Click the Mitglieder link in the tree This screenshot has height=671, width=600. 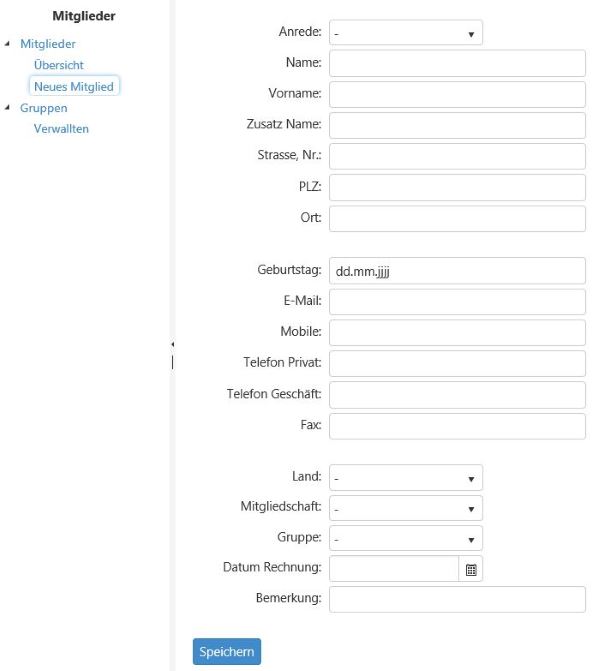point(48,44)
